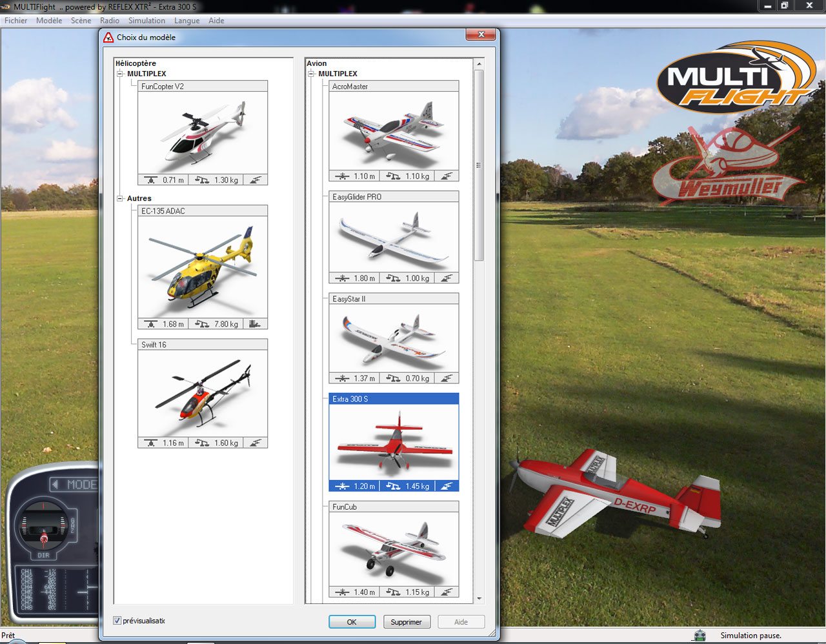
Task: Click the difficulty icon on EasyGlider PRO card
Action: [447, 278]
